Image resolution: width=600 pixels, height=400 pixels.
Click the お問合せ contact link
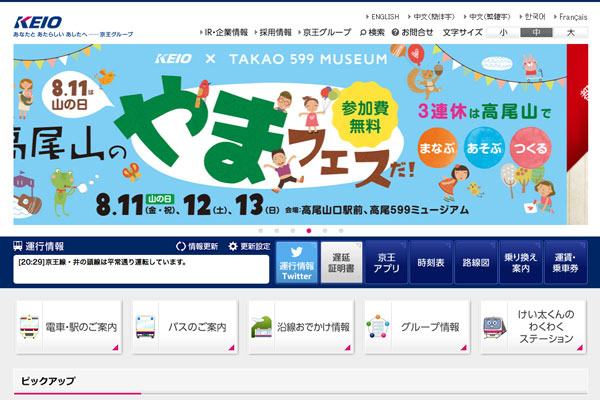tap(417, 33)
